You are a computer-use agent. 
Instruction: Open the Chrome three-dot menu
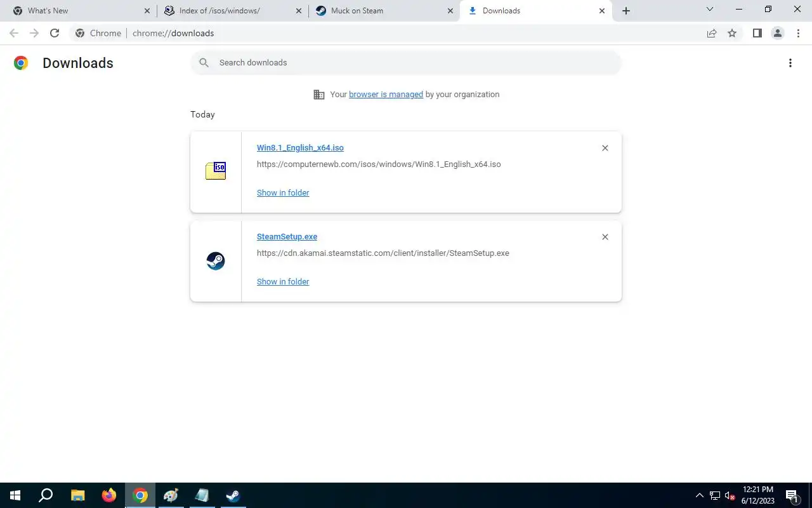(798, 33)
